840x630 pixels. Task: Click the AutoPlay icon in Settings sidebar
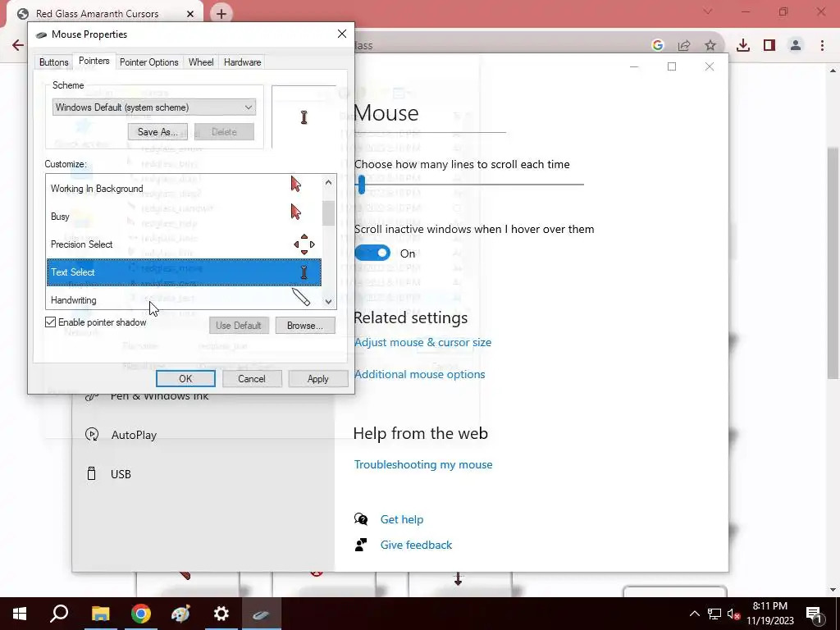tap(92, 435)
